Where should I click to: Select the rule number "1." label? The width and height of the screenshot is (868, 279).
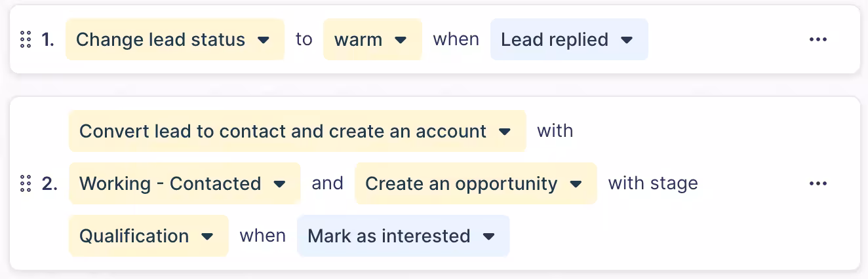pos(48,39)
